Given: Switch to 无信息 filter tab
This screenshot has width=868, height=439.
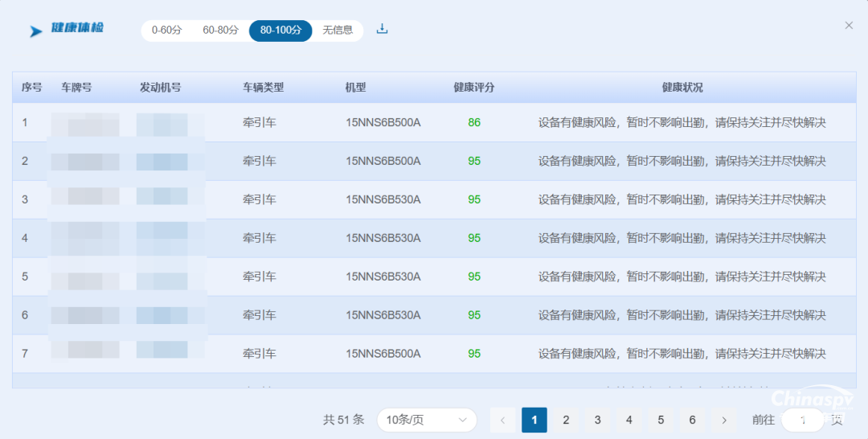Looking at the screenshot, I should [x=338, y=31].
